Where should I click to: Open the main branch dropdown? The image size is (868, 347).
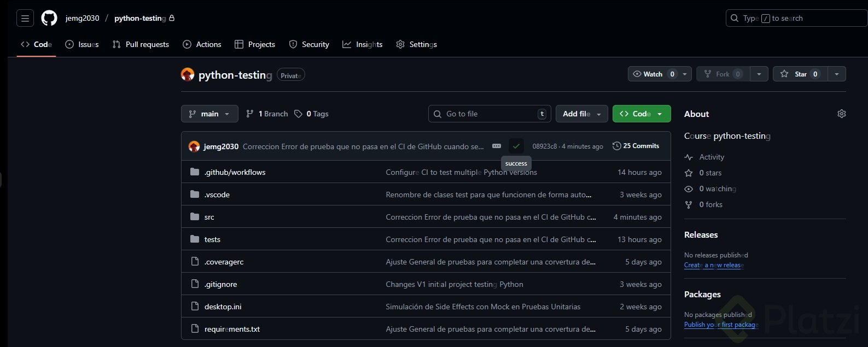(x=209, y=114)
